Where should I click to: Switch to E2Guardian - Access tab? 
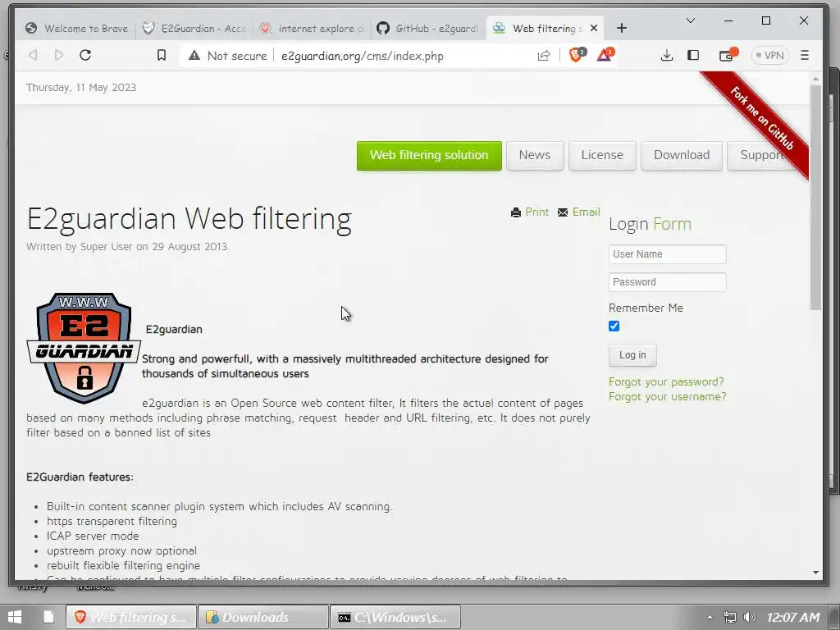point(194,29)
